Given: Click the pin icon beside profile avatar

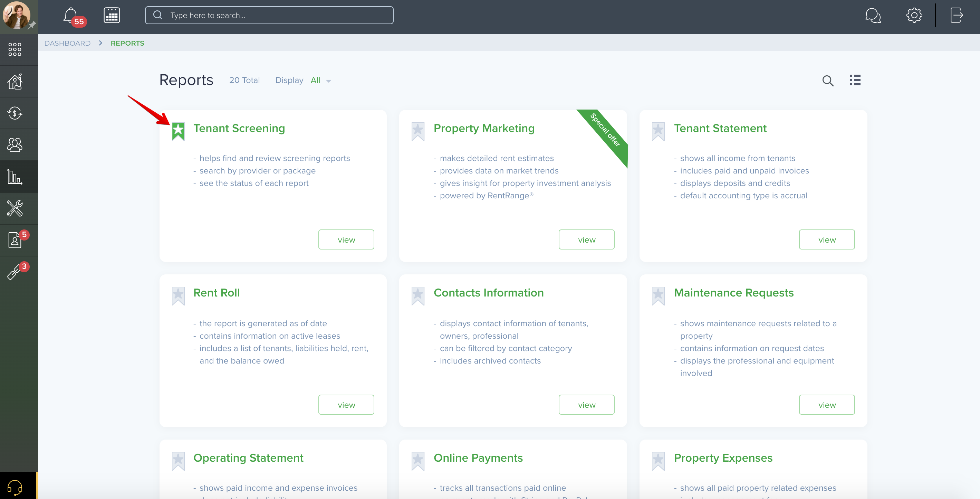Looking at the screenshot, I should pyautogui.click(x=32, y=25).
